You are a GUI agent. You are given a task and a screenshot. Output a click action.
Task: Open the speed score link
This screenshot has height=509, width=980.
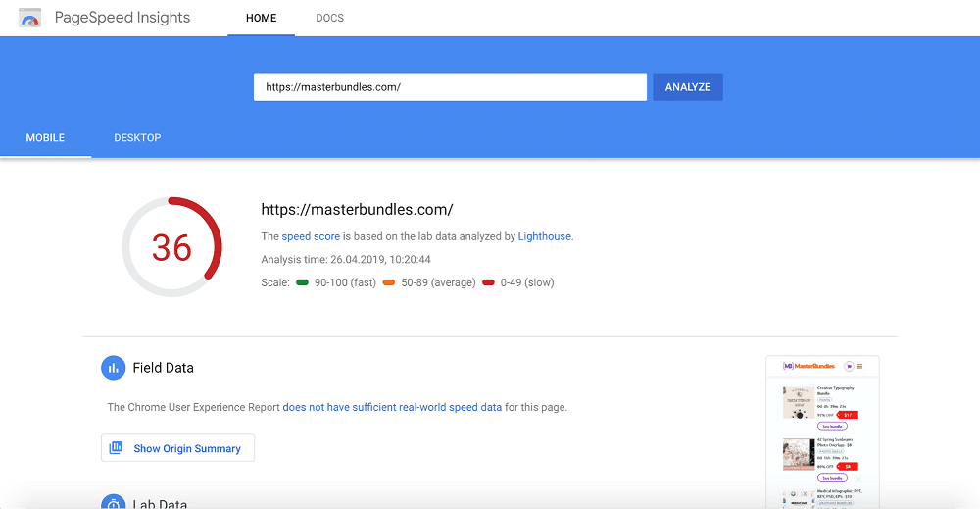click(311, 236)
